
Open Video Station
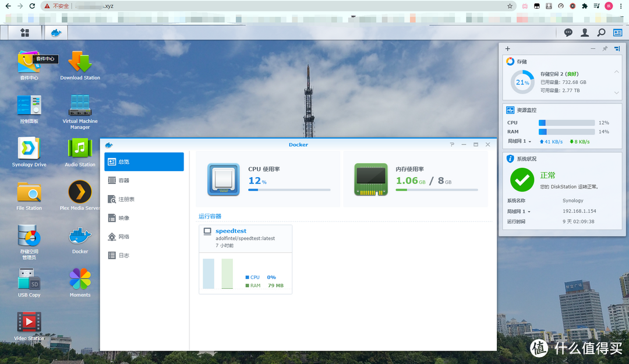(x=29, y=326)
